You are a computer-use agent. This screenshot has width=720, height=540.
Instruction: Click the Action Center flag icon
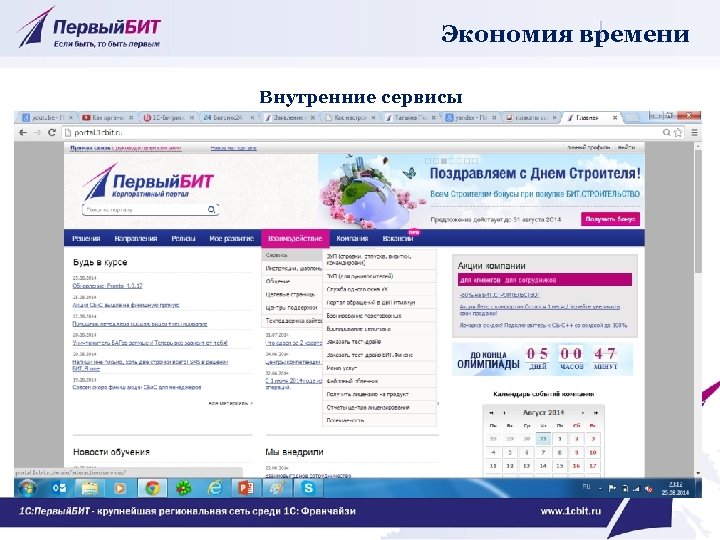612,489
